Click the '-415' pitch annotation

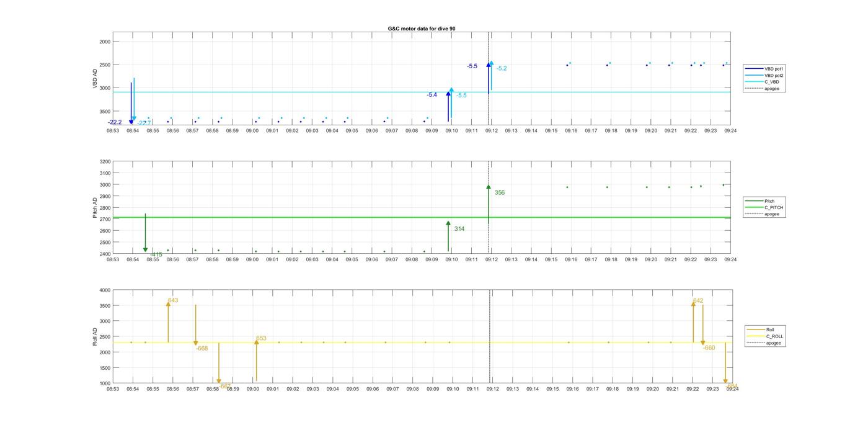click(156, 254)
